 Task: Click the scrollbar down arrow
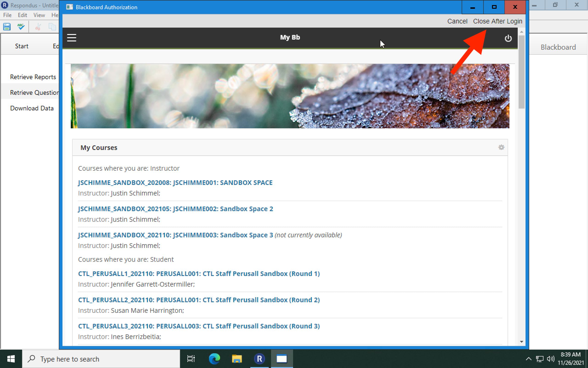521,342
